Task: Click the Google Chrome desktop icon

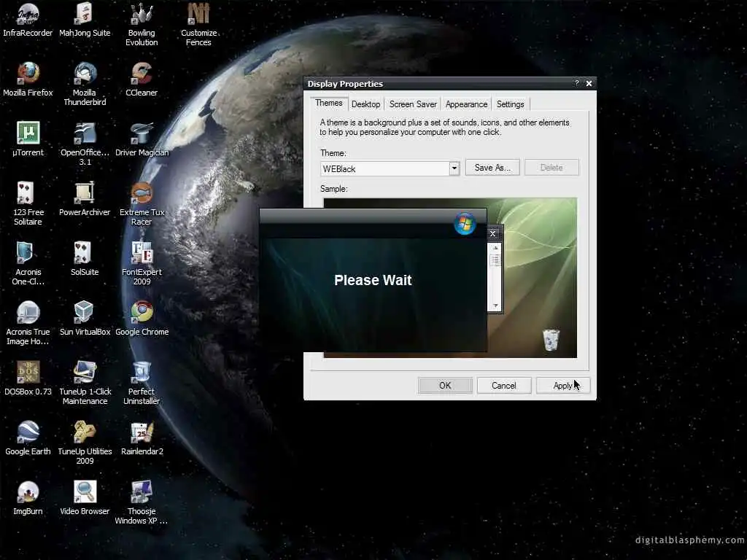Action: pos(142,319)
